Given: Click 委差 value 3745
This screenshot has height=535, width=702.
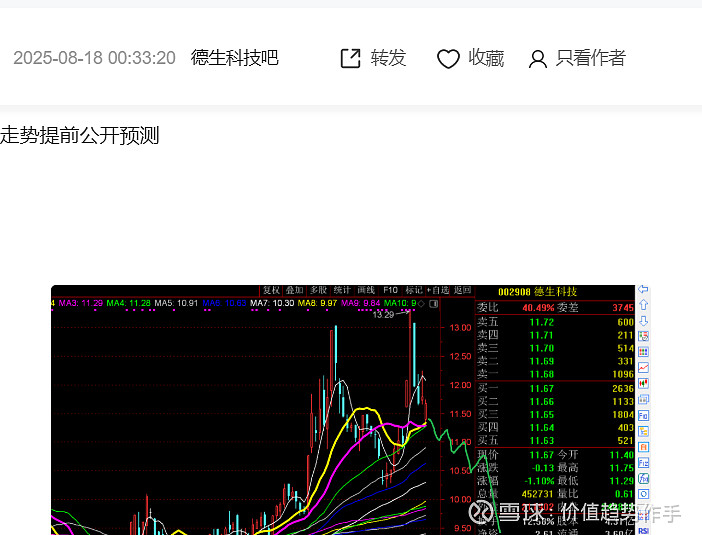Looking at the screenshot, I should coord(623,308).
